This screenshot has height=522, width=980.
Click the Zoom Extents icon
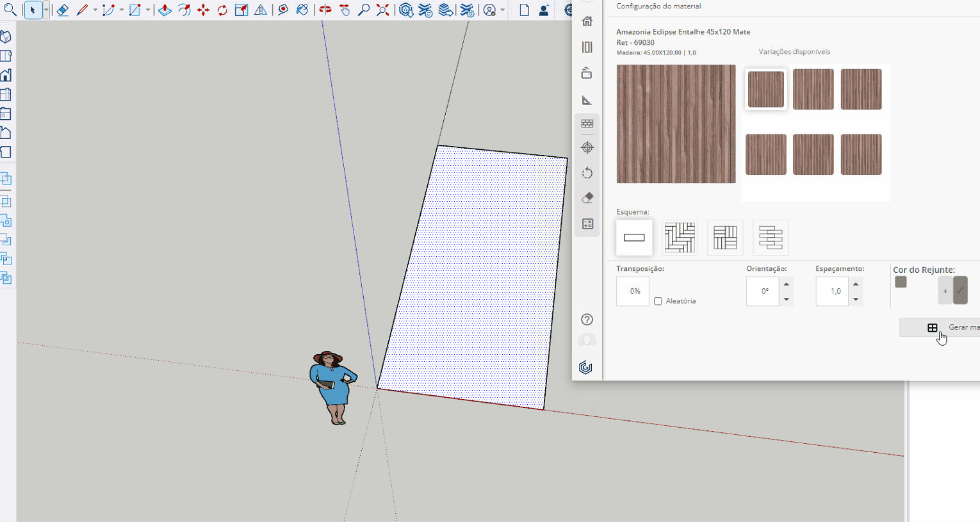click(x=382, y=10)
